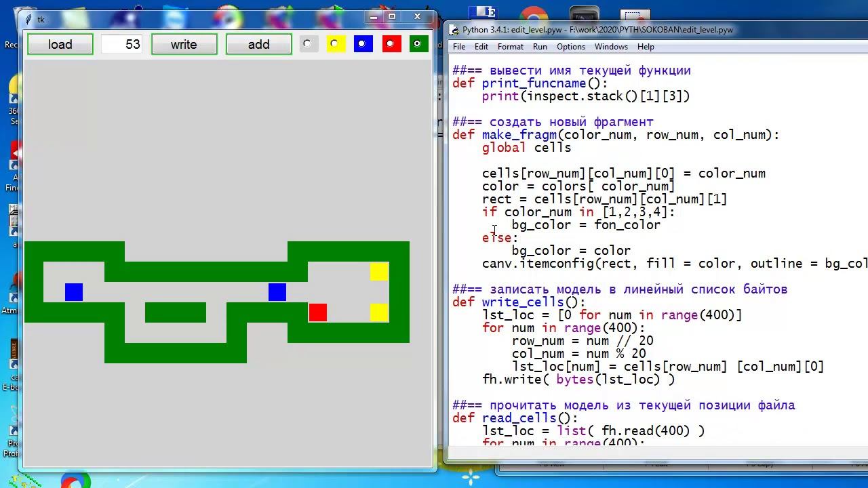868x488 pixels.
Task: Click the isolated green bar in canvas center
Action: [176, 312]
